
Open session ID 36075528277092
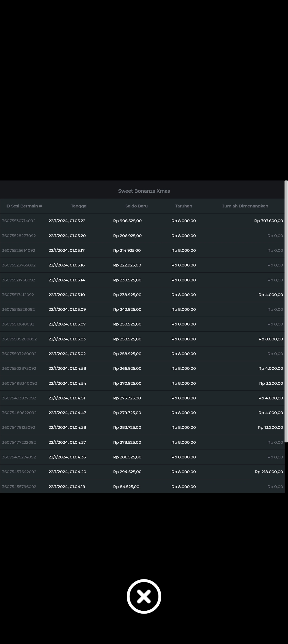click(19, 236)
